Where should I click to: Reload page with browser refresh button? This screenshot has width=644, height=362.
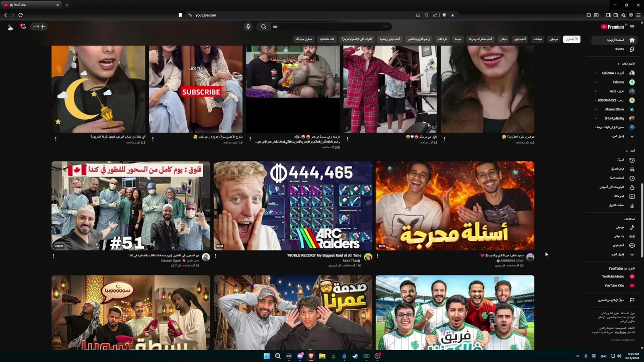(21, 15)
